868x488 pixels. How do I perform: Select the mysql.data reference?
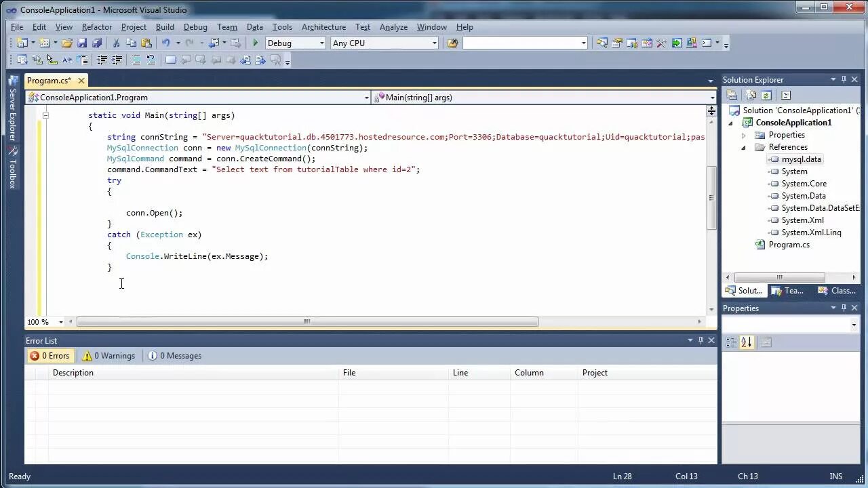[801, 159]
